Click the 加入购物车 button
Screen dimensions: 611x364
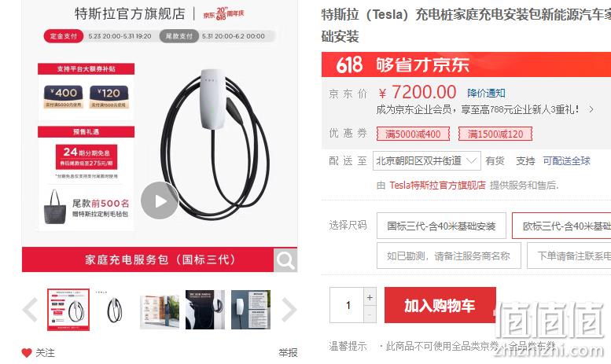point(440,305)
